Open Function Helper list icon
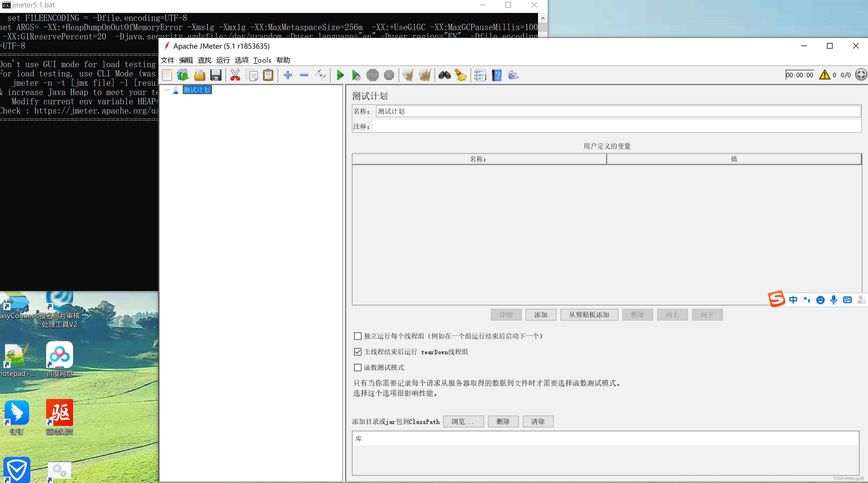Viewport: 868px width, 483px height. click(x=480, y=75)
